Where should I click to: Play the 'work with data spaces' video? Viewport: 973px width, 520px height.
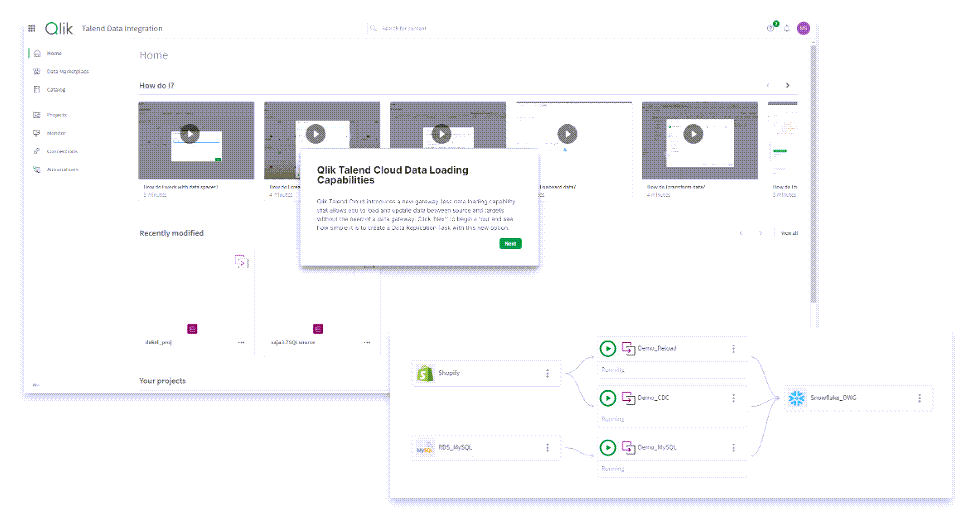(190, 133)
